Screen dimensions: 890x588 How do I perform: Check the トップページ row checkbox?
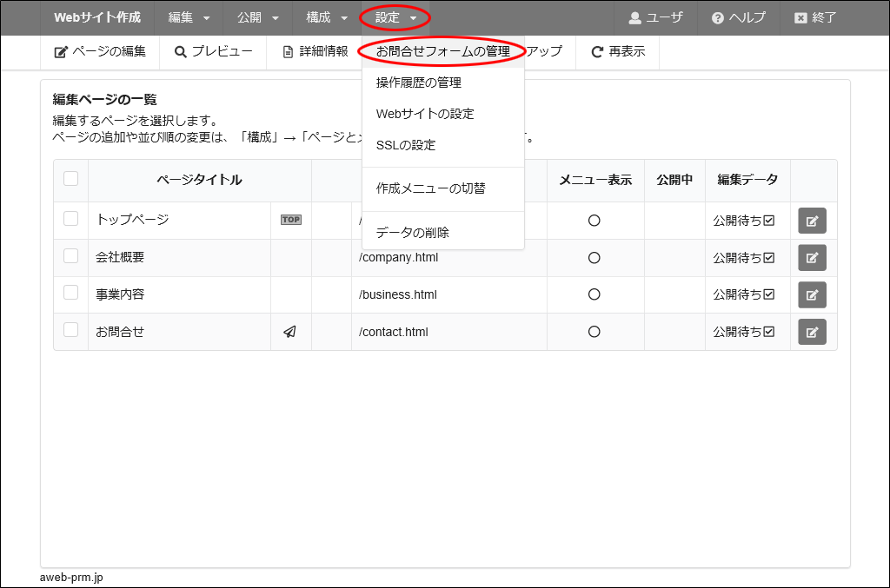click(x=71, y=219)
